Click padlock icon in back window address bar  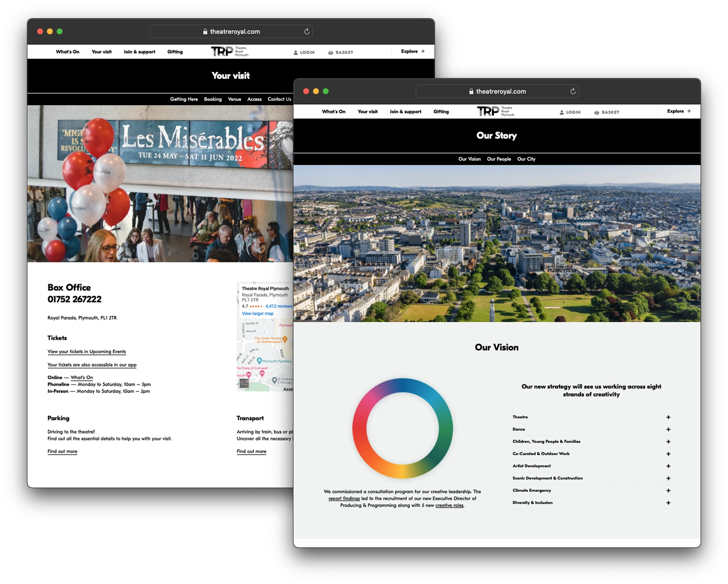point(205,32)
